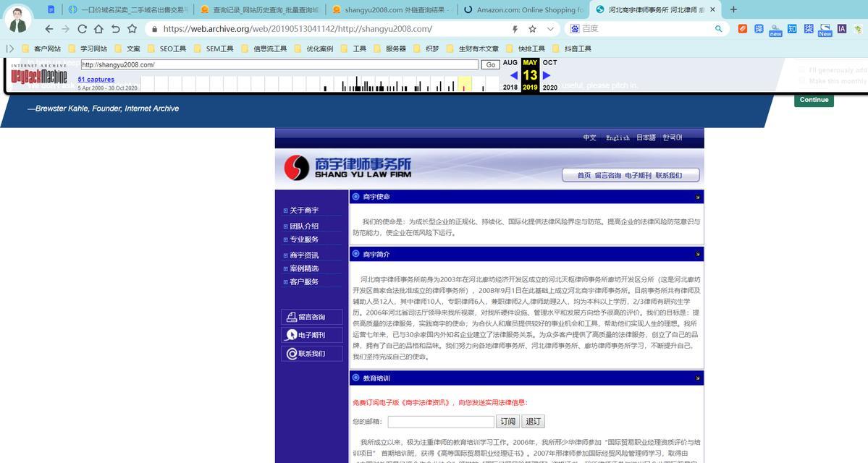Open the browser home page icon
This screenshot has height=463, width=868.
pyautogui.click(x=98, y=29)
